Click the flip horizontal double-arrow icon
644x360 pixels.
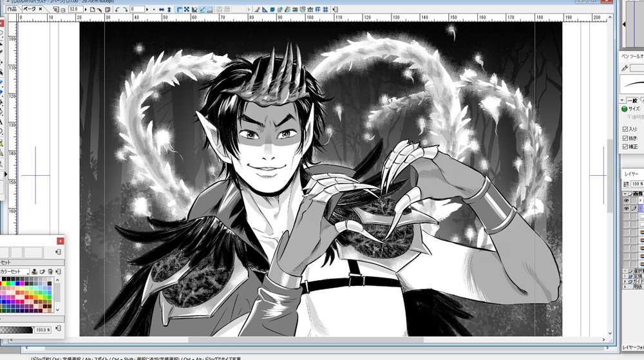[162, 9]
